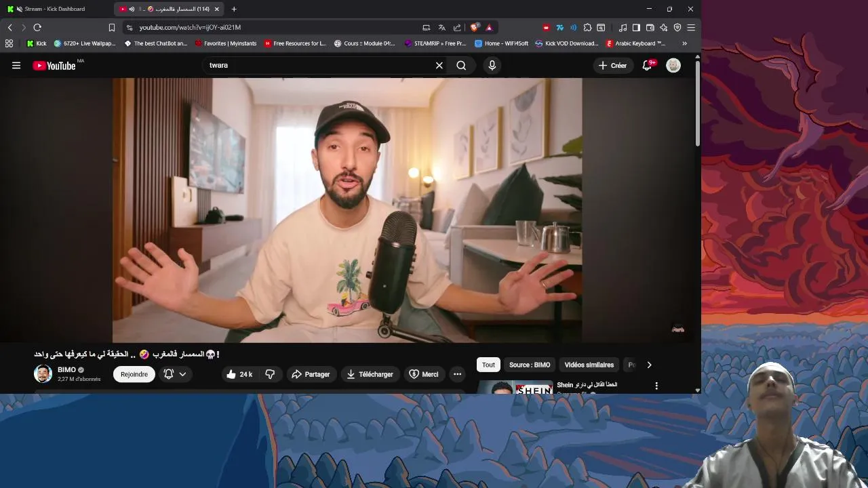868x488 pixels.
Task: Open 'Cours :: Module 04:...' bookmark
Action: coord(365,43)
